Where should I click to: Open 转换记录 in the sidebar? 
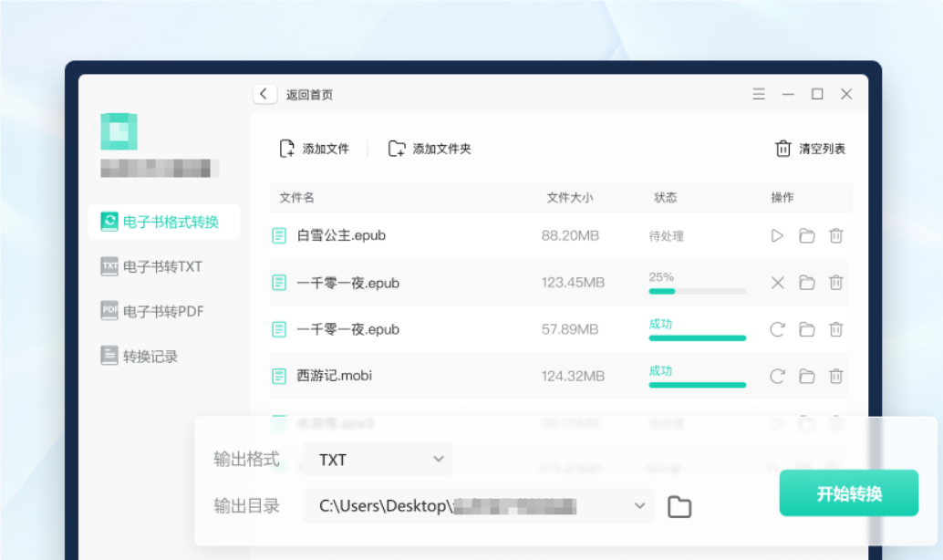(x=140, y=356)
